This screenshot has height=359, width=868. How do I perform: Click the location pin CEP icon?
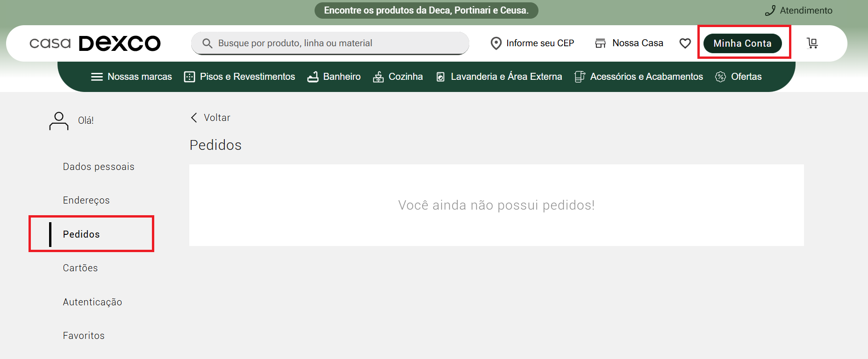(496, 43)
